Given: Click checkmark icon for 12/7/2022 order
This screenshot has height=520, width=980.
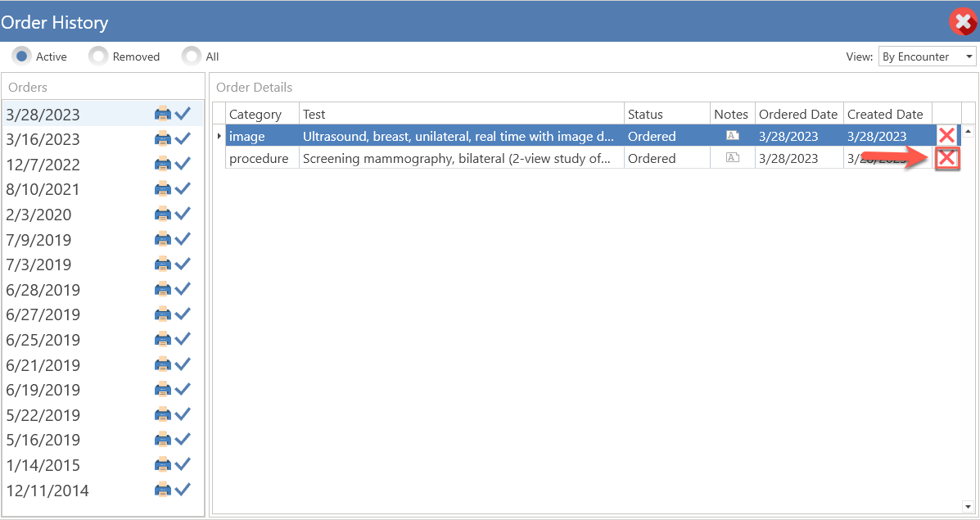Looking at the screenshot, I should 183,164.
